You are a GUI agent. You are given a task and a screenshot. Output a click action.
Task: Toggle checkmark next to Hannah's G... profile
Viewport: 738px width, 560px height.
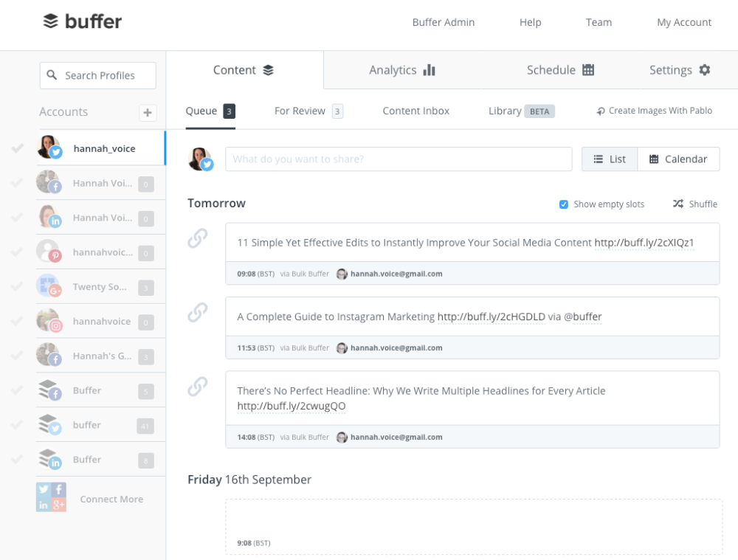point(18,356)
